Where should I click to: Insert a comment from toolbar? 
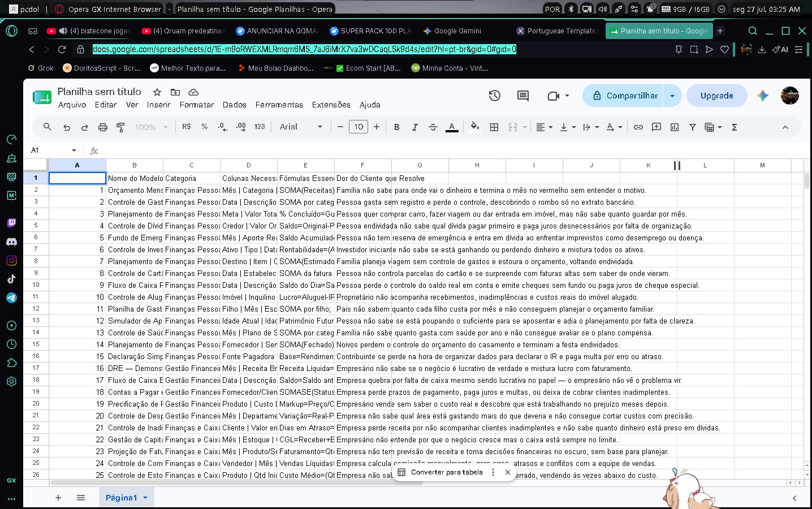[x=656, y=127]
